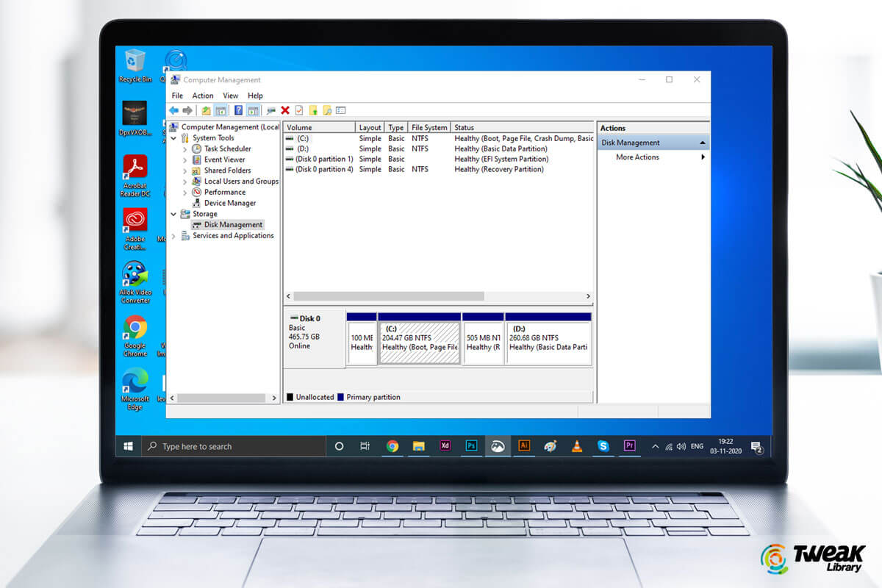Open Help using the blue question mark icon

point(237,110)
